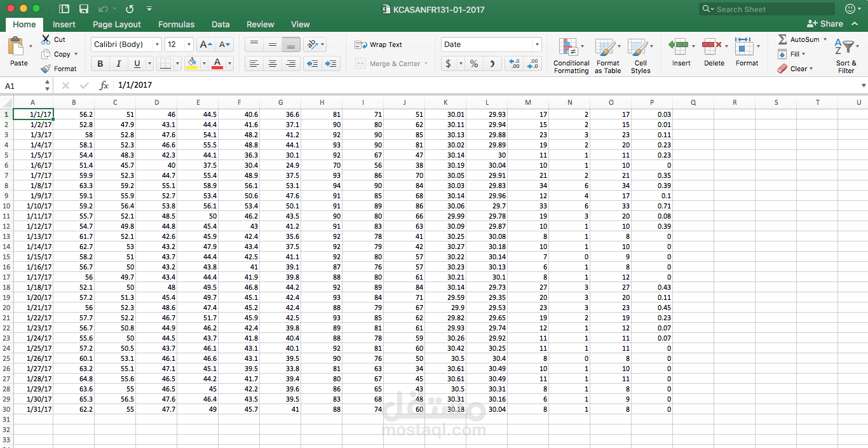Click Format as Table icon
The image size is (868, 448).
click(x=605, y=48)
